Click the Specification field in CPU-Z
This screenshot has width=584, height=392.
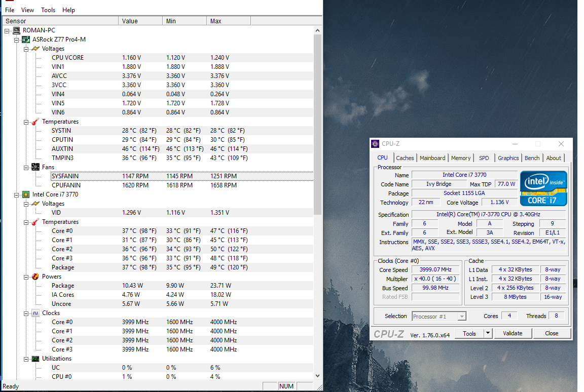point(488,214)
